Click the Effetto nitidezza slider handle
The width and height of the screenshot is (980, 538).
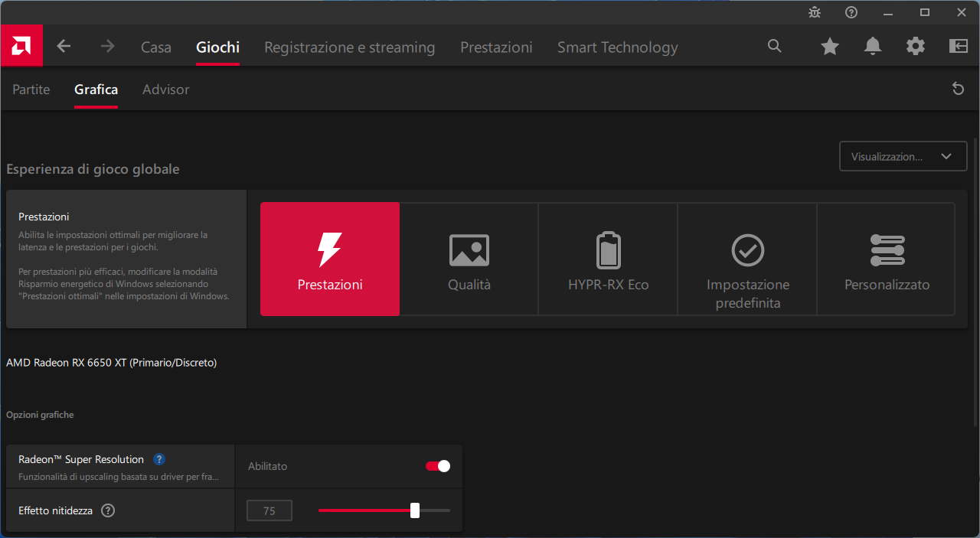click(x=415, y=510)
